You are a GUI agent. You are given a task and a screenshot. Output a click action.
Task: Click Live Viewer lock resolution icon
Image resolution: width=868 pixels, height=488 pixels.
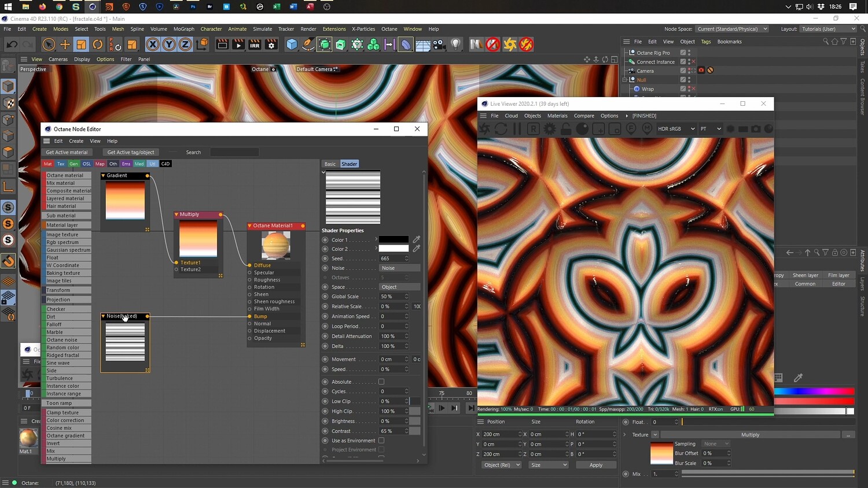click(x=566, y=129)
